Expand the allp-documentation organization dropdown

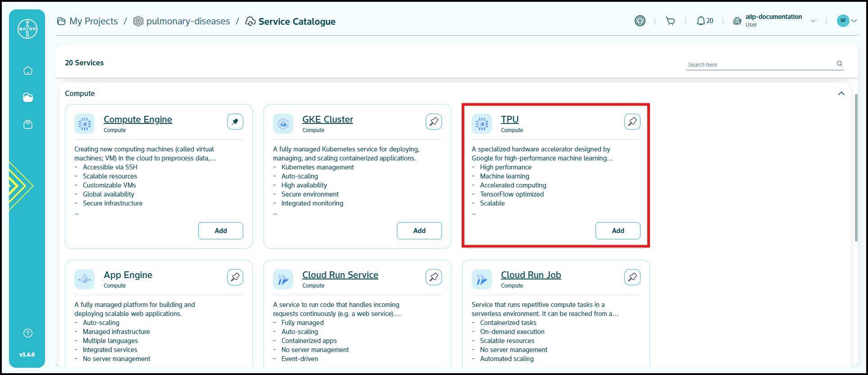813,21
